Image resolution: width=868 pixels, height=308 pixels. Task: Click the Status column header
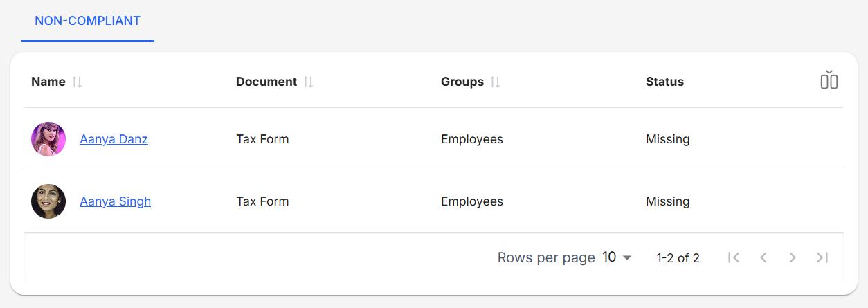pyautogui.click(x=664, y=82)
